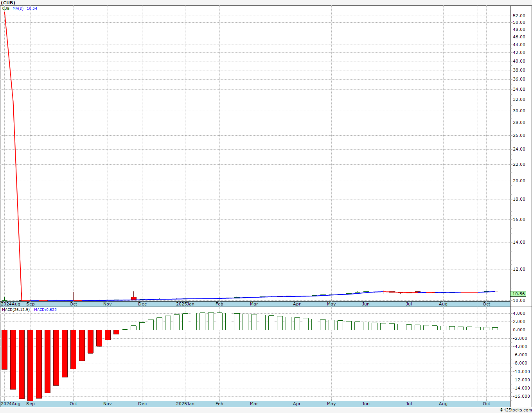Click the Oct wick spike on price chart
This screenshot has width=532, height=413.
click(x=73, y=296)
